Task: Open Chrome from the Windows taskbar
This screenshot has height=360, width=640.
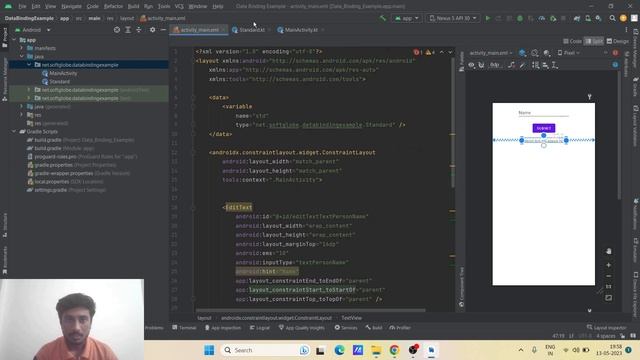Action: tap(394, 350)
